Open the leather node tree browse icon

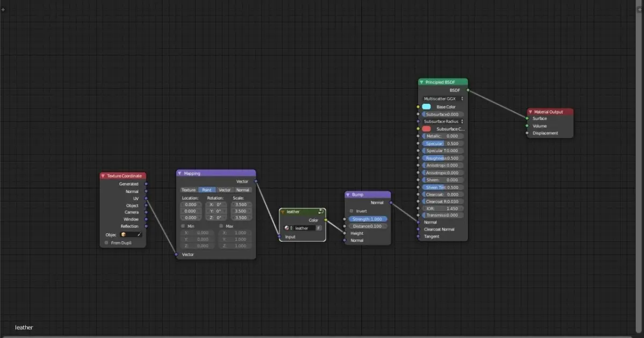click(x=288, y=228)
